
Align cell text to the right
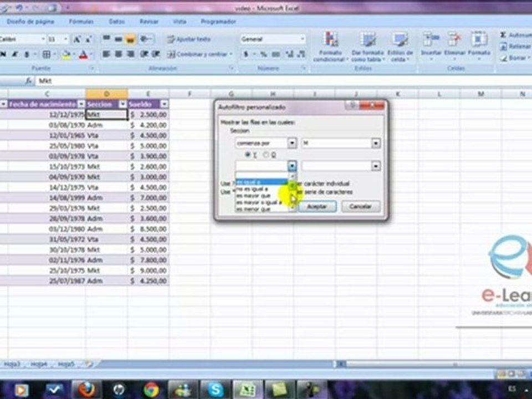(130, 54)
